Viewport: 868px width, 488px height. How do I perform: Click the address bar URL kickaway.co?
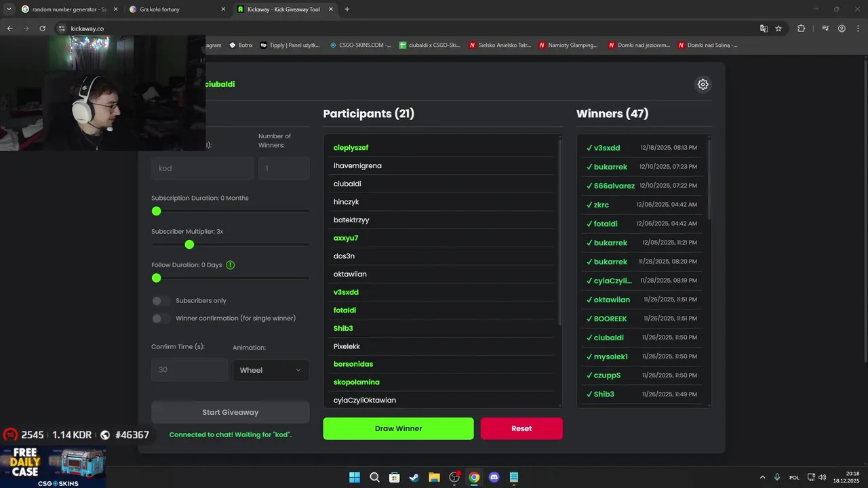pos(87,28)
